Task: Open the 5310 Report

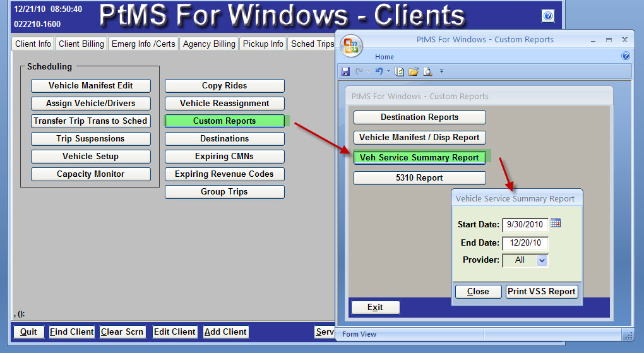Action: [420, 177]
